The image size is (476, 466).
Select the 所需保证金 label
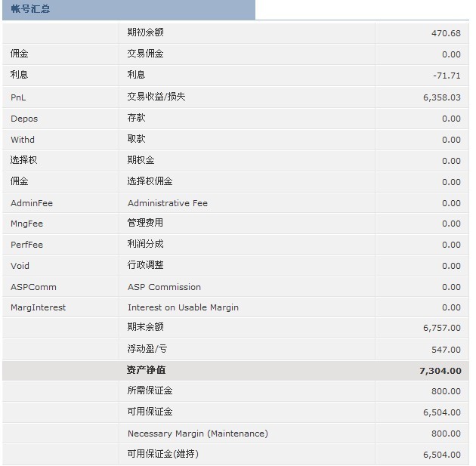coord(150,390)
